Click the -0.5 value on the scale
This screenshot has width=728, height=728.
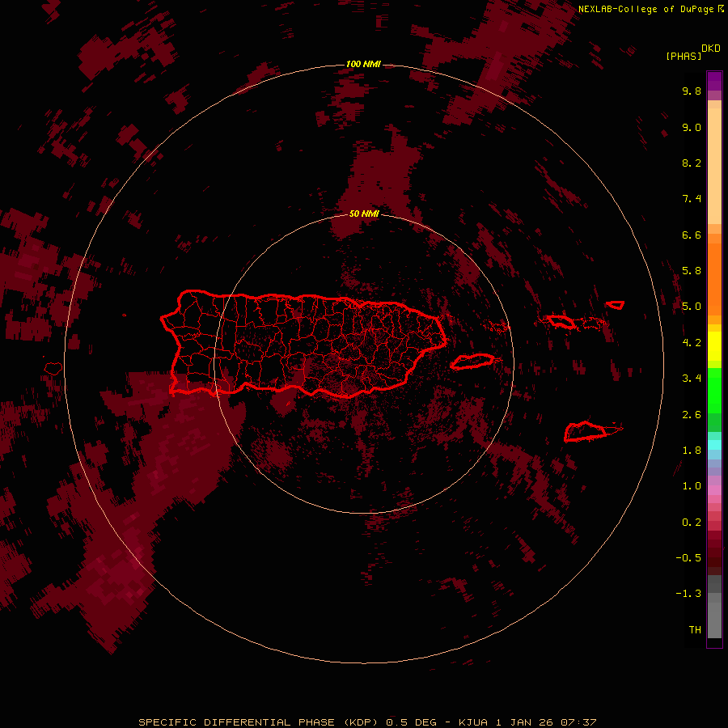click(x=688, y=557)
